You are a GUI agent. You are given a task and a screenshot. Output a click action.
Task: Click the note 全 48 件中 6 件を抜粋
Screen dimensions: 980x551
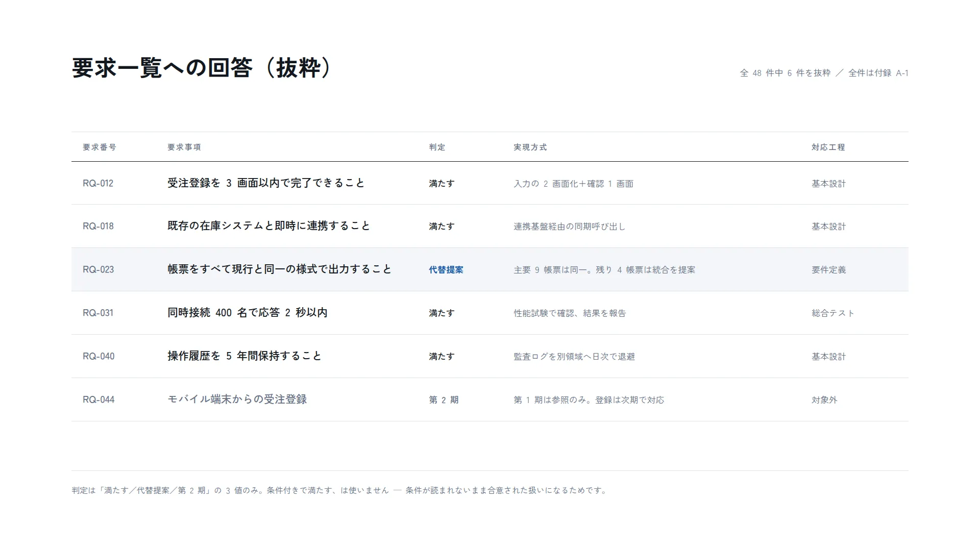pyautogui.click(x=785, y=73)
